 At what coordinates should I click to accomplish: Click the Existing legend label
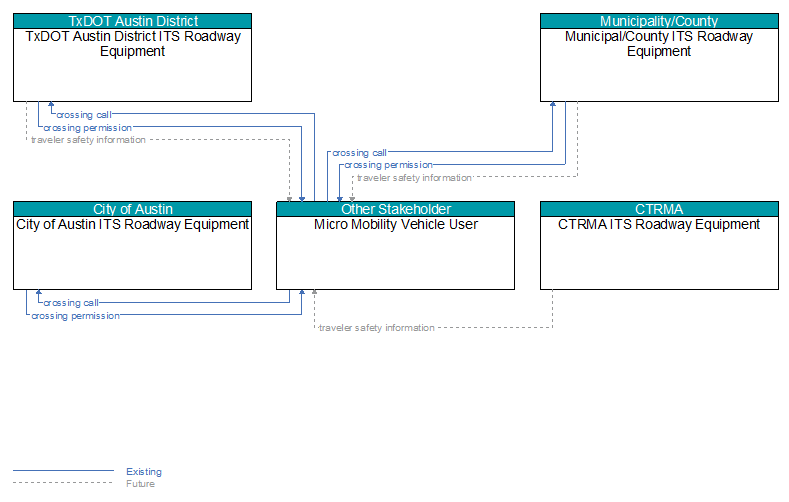pyautogui.click(x=144, y=472)
